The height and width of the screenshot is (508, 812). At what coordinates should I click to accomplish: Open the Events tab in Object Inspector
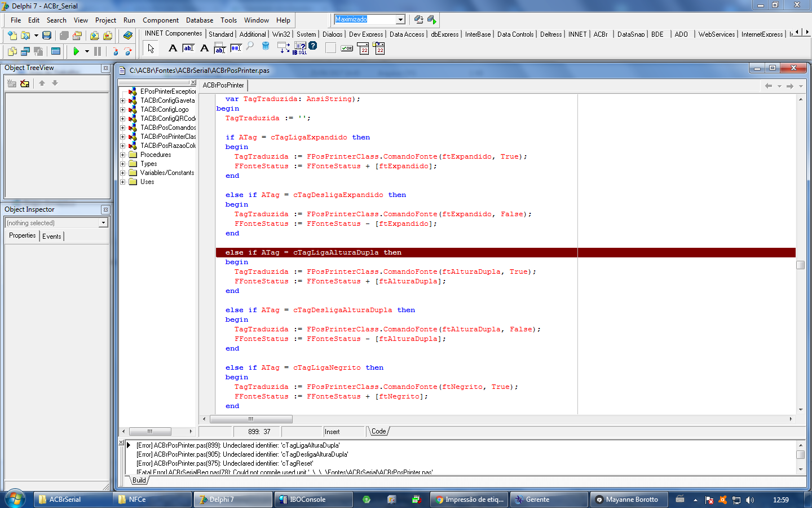click(x=52, y=237)
